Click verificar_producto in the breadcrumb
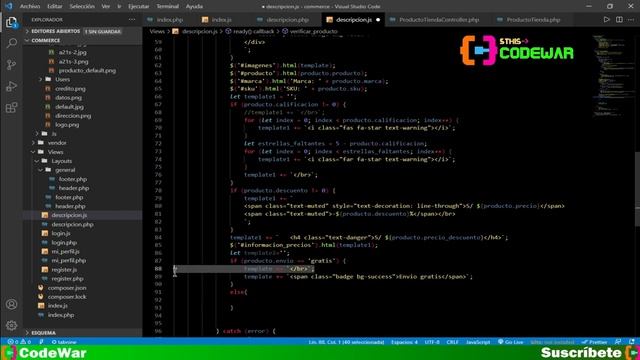This screenshot has height=360, width=640. tap(313, 31)
